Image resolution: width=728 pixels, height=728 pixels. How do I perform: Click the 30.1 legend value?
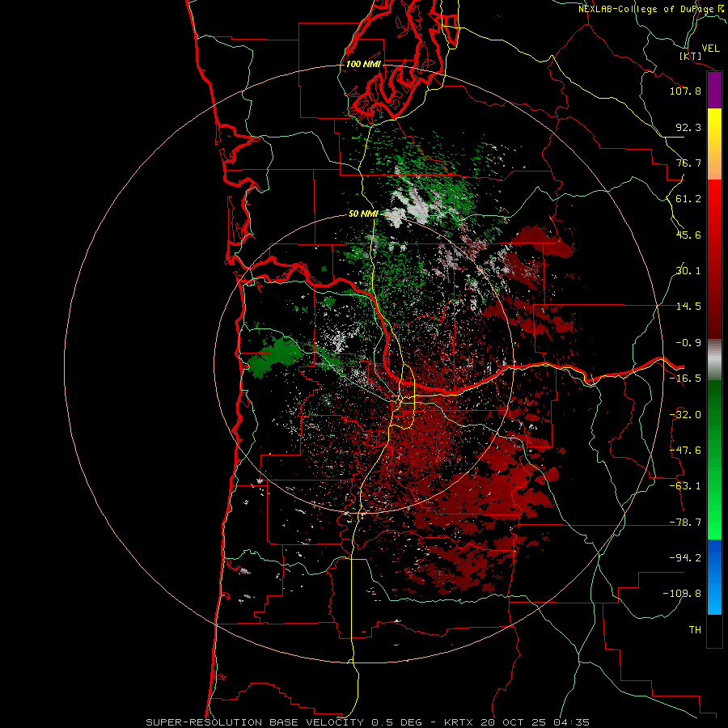(x=688, y=271)
